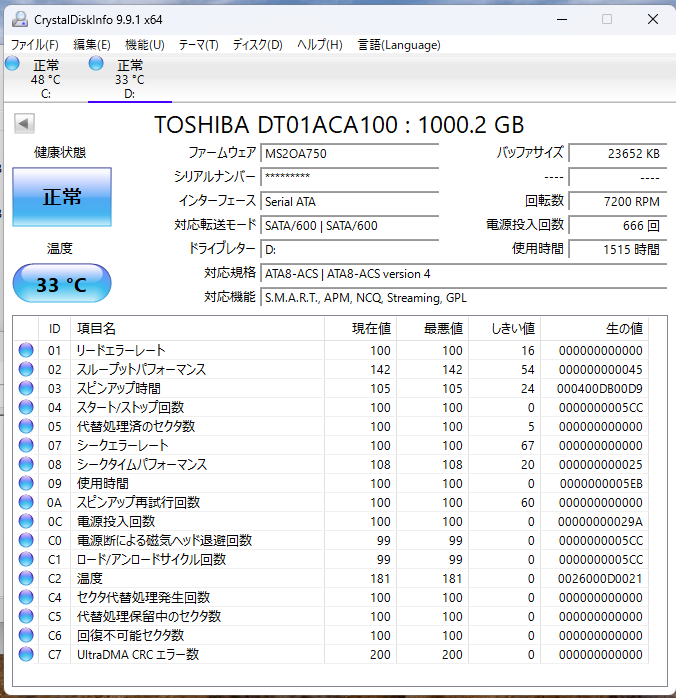676x698 pixels.
Task: Click the 健康状態 label
Action: [x=60, y=153]
